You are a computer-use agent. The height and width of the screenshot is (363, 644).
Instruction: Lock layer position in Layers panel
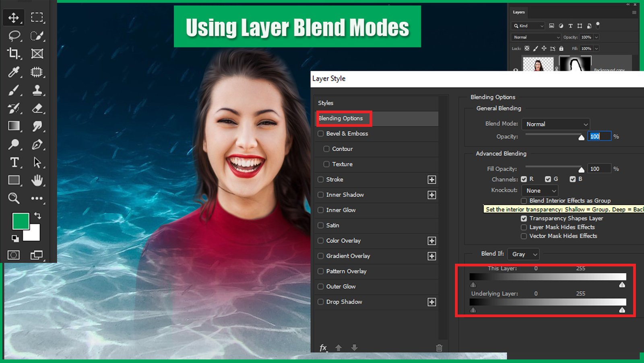click(x=544, y=48)
